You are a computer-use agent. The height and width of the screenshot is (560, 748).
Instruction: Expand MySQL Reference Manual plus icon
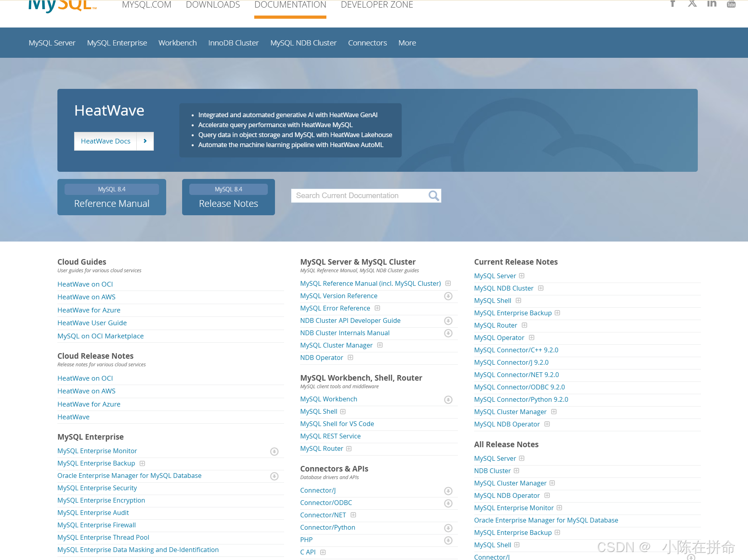click(x=448, y=283)
